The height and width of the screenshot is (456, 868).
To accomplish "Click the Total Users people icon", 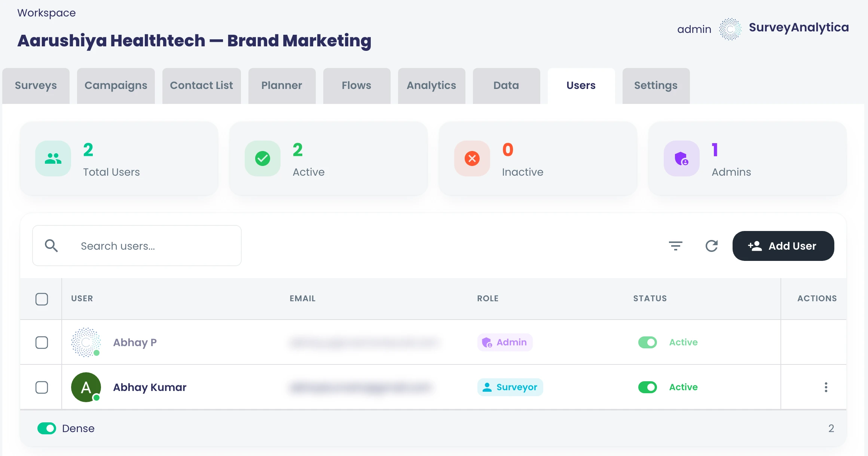I will [53, 158].
